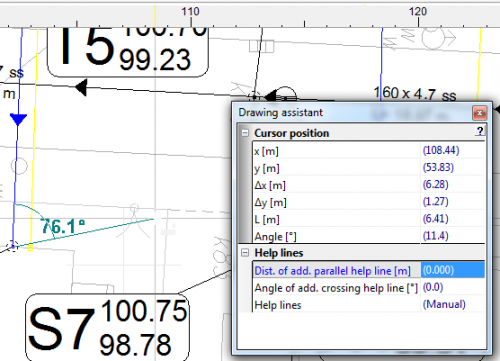Viewport: 500px width, 361px height.
Task: Click the black pipe direction arrow near T5
Action: click(81, 88)
